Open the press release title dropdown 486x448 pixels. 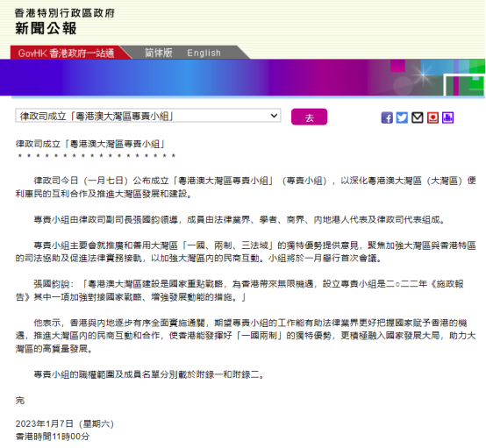coord(148,116)
